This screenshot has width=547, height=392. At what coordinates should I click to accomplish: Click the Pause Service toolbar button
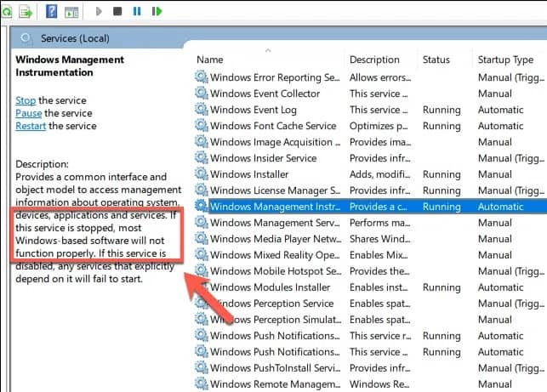tap(137, 12)
